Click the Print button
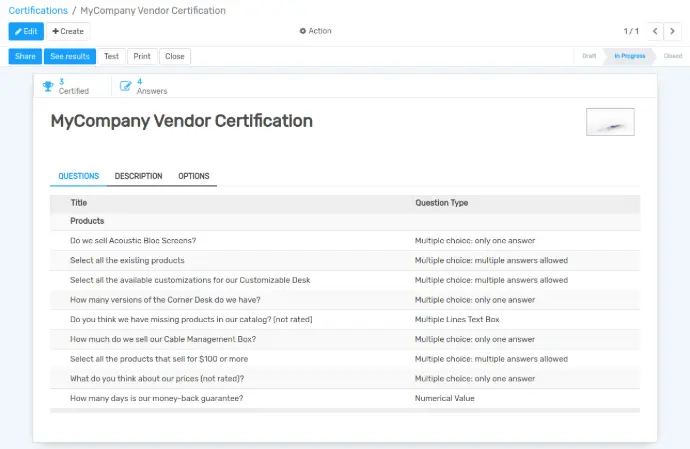Screen dimensions: 690x449 pyautogui.click(x=142, y=56)
